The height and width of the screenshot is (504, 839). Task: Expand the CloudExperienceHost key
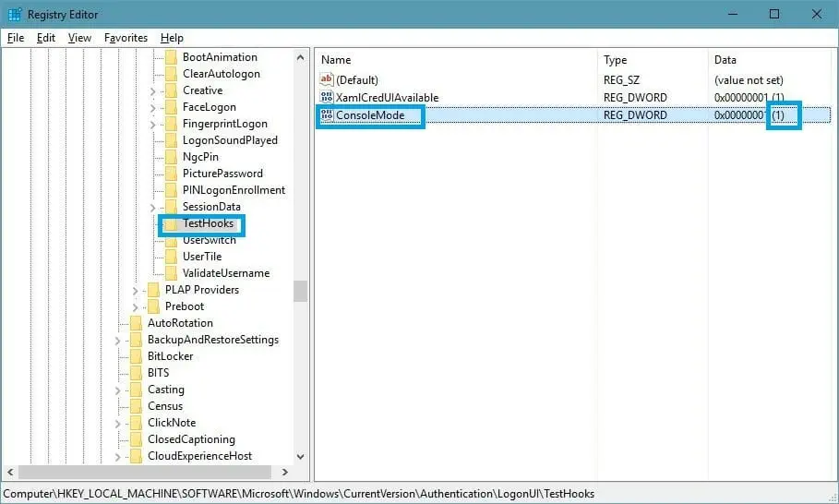[118, 456]
